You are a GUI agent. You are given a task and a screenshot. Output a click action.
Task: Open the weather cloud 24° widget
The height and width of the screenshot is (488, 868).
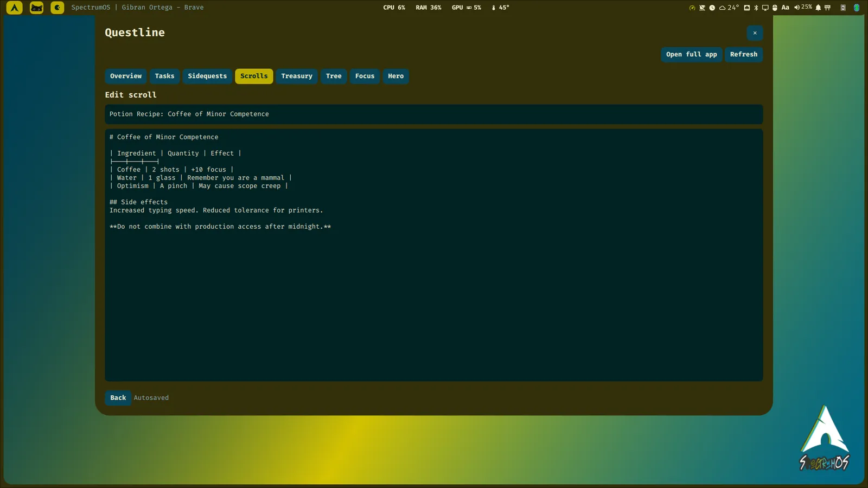[x=729, y=8]
